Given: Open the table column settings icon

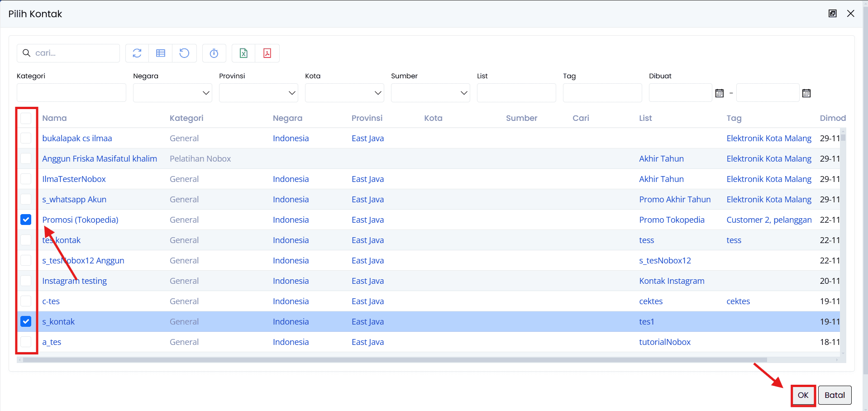Looking at the screenshot, I should pos(160,53).
